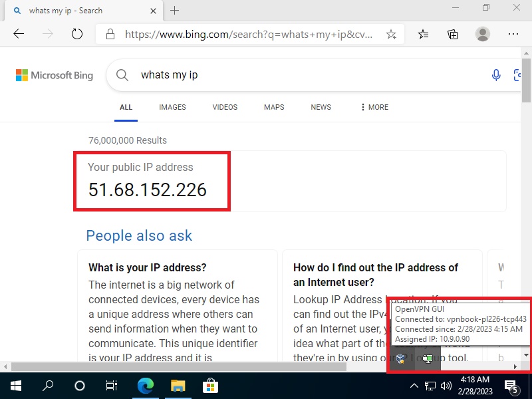Click the Microsoft Bing logo link

tap(55, 75)
